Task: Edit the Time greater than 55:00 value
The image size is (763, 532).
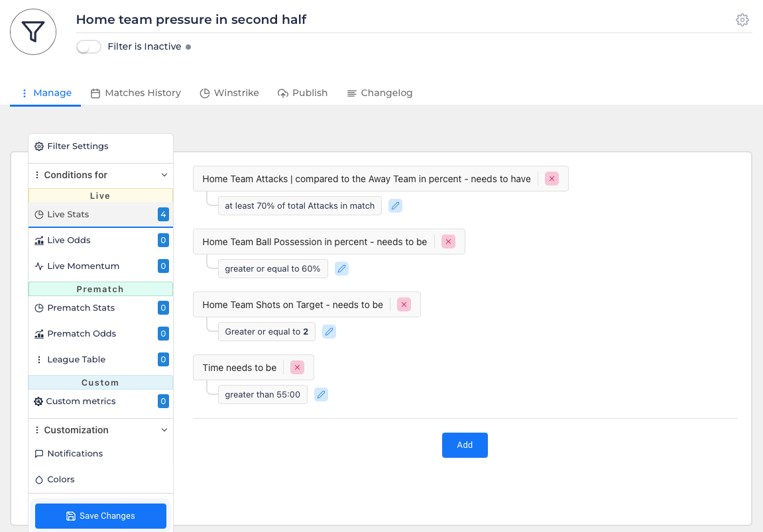Action: pyautogui.click(x=321, y=394)
